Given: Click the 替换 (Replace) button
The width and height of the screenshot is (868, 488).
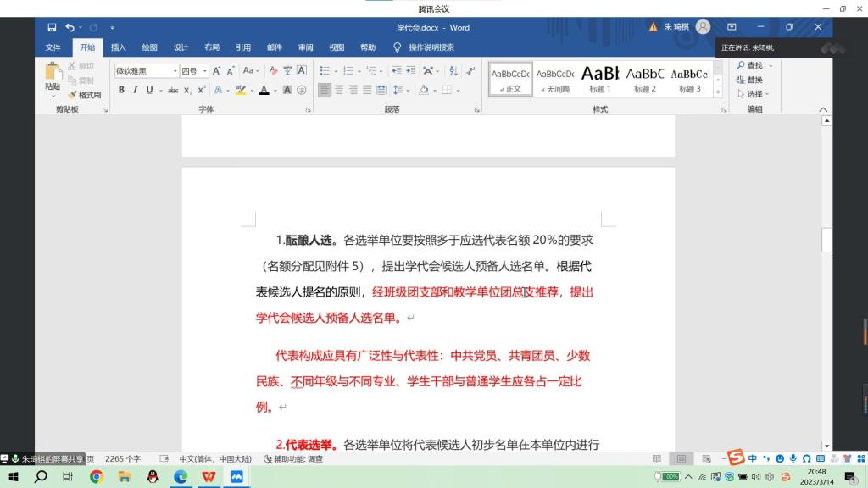Looking at the screenshot, I should [754, 80].
